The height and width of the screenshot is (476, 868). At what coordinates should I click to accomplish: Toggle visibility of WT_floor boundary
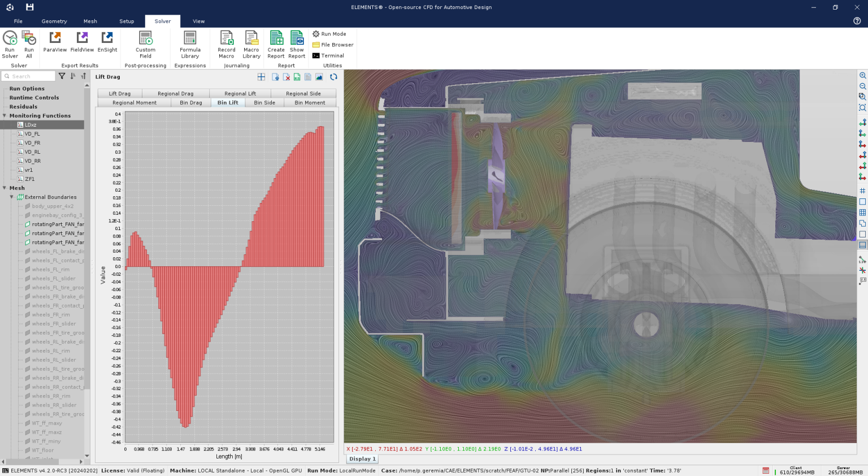point(27,450)
